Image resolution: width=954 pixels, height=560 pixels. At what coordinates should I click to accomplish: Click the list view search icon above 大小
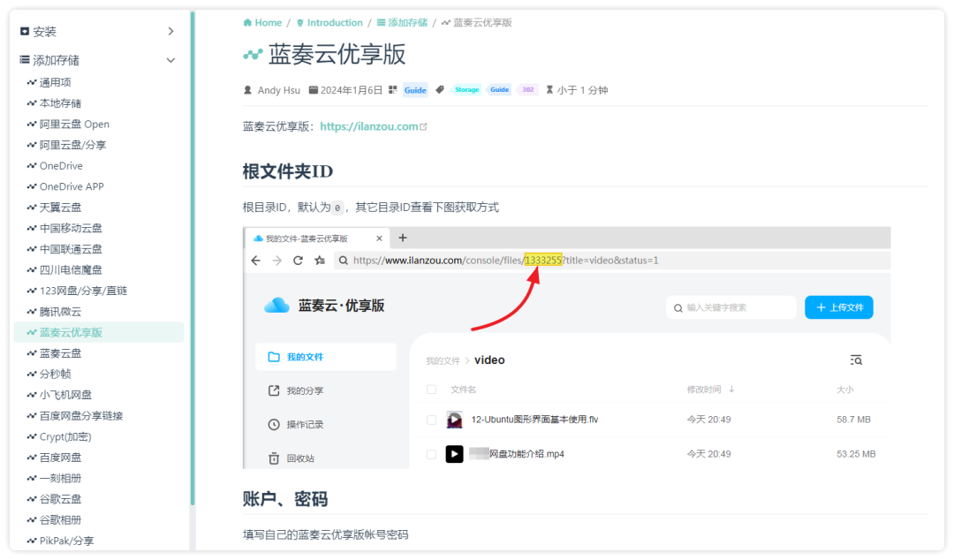click(x=856, y=360)
